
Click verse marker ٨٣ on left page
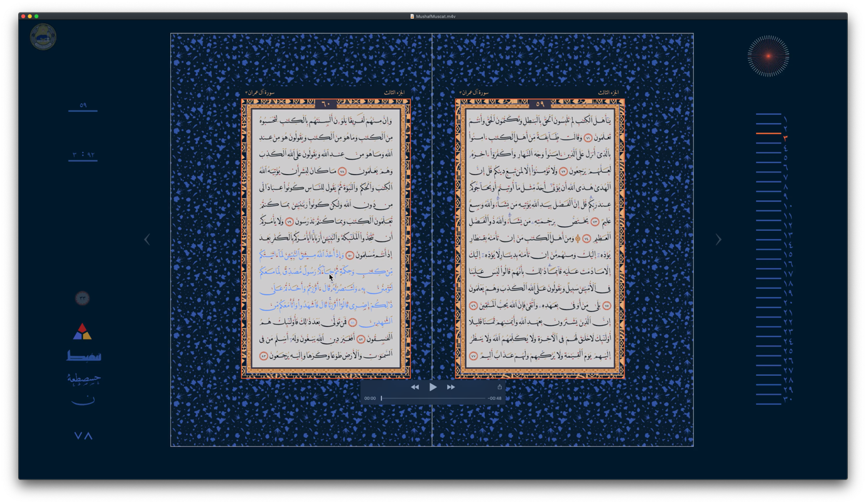(x=264, y=356)
